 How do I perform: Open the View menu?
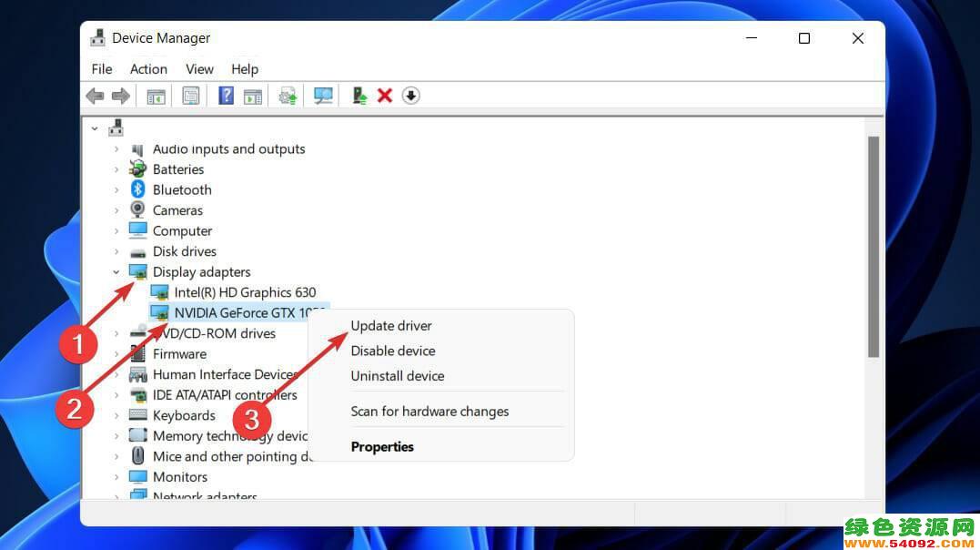199,69
